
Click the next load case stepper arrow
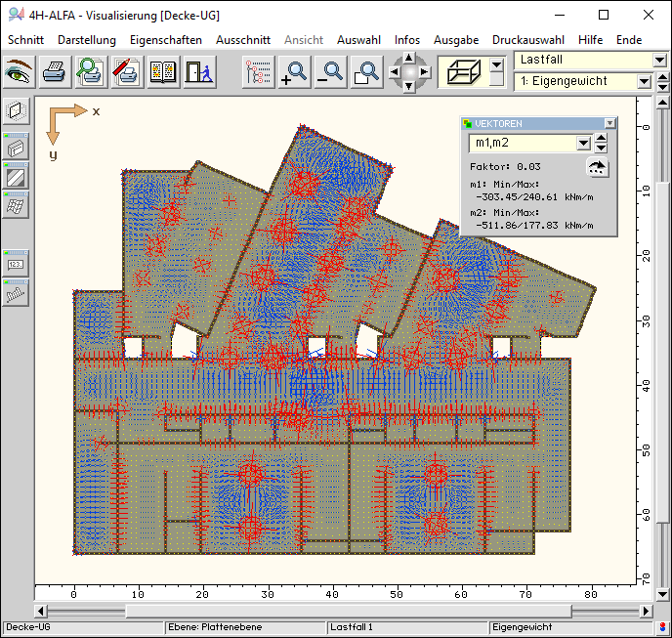661,87
